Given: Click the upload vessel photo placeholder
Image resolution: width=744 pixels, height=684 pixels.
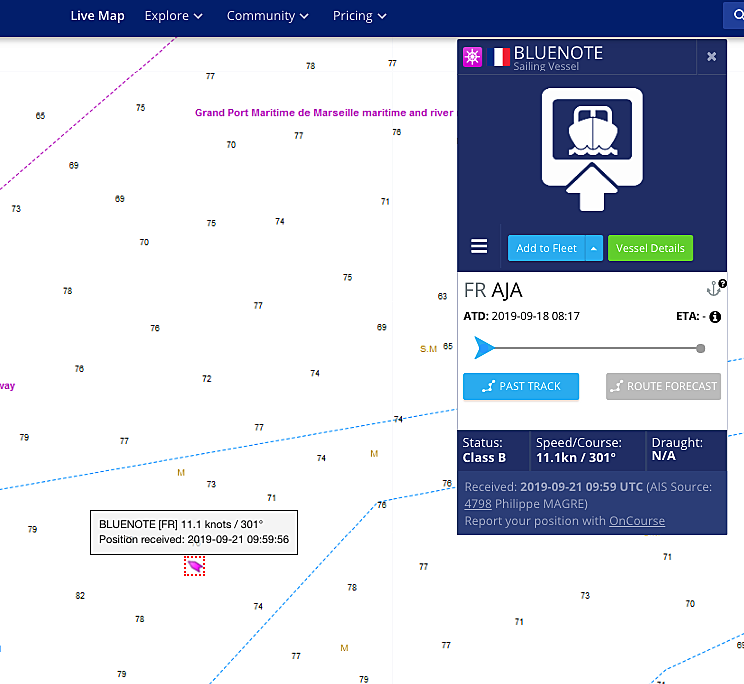Looking at the screenshot, I should click(592, 149).
